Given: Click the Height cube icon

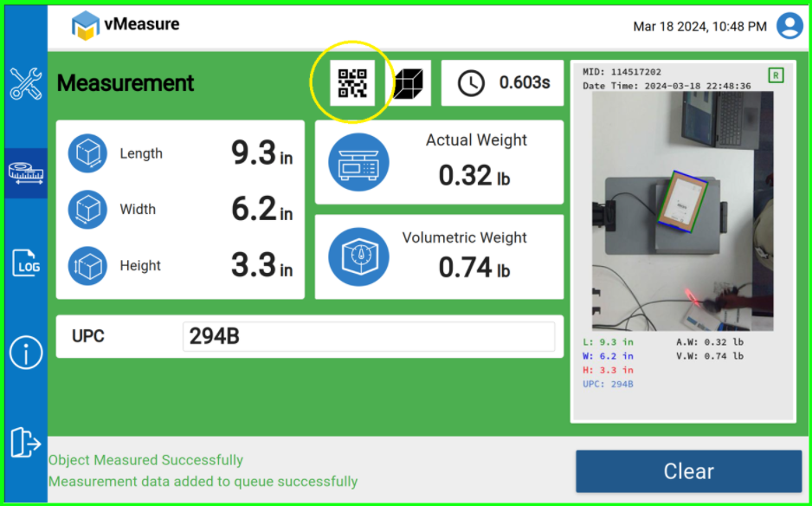Looking at the screenshot, I should pos(87,266).
